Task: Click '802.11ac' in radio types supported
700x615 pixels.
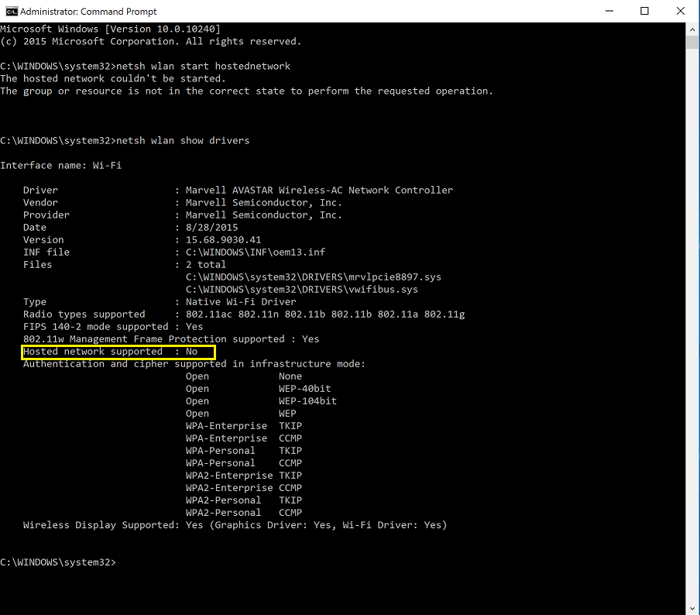Action: (x=209, y=314)
